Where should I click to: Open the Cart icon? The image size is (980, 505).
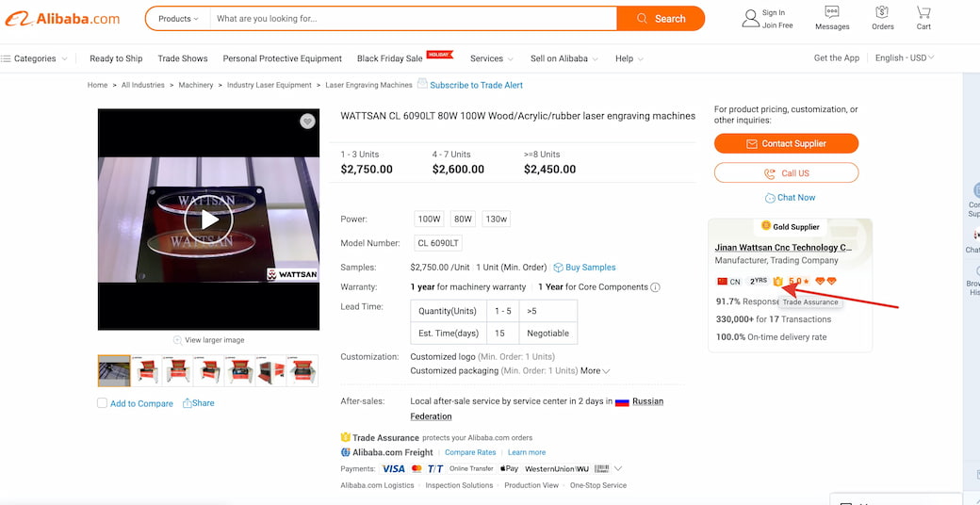923,14
